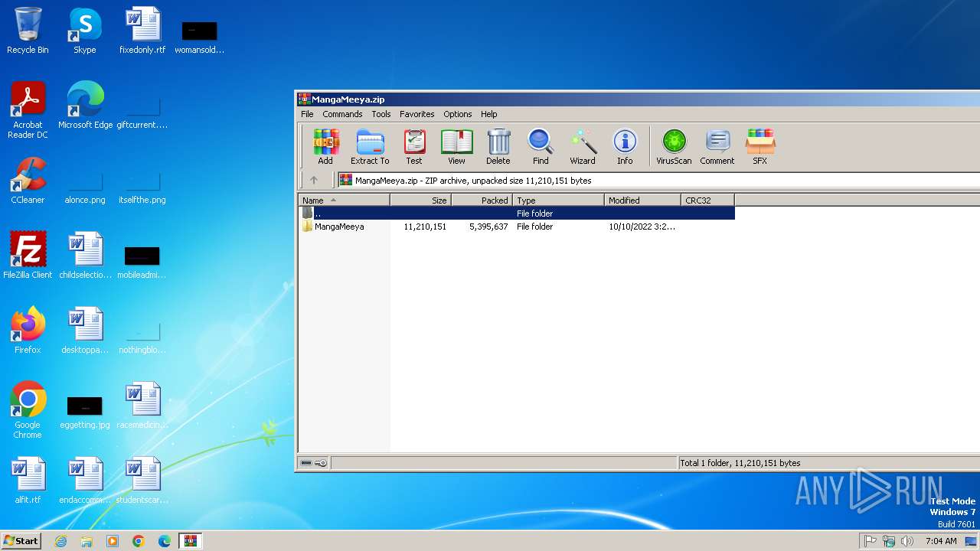980x551 pixels.
Task: Click the Comment toolbar icon
Action: click(x=717, y=146)
